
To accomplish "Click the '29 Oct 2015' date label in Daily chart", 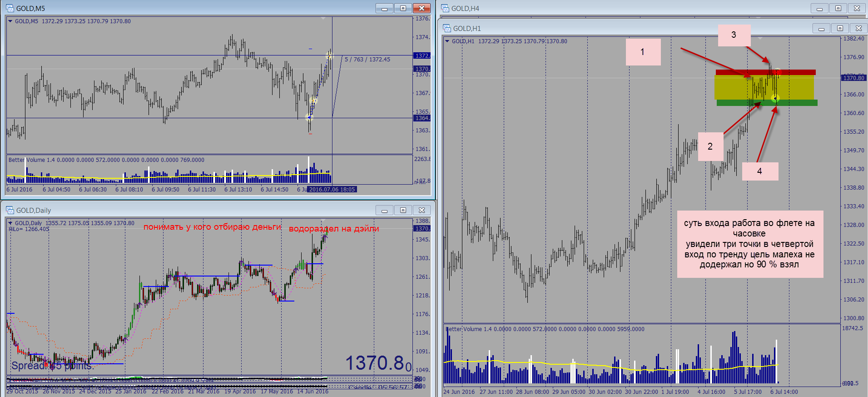I will point(22,392).
